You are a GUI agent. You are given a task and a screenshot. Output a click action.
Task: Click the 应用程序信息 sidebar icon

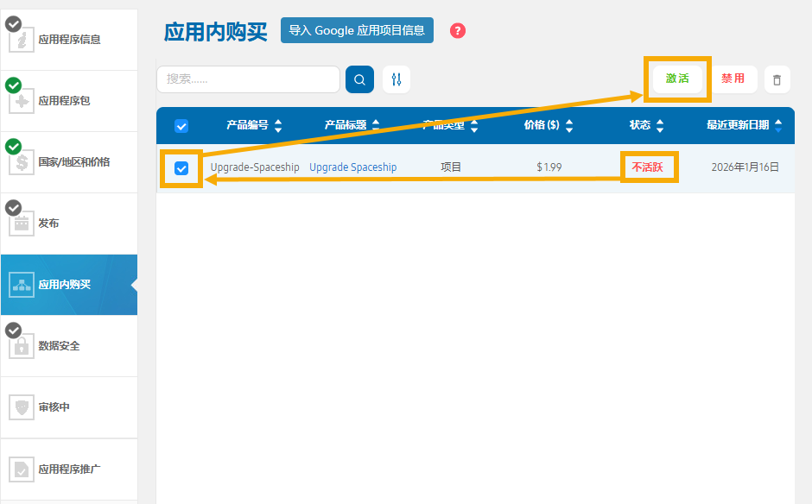pyautogui.click(x=22, y=39)
